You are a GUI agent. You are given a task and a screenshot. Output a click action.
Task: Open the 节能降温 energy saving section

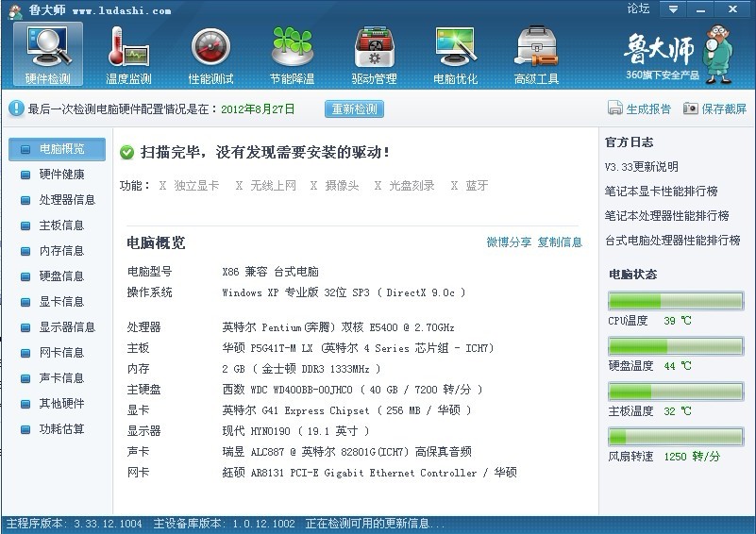293,55
